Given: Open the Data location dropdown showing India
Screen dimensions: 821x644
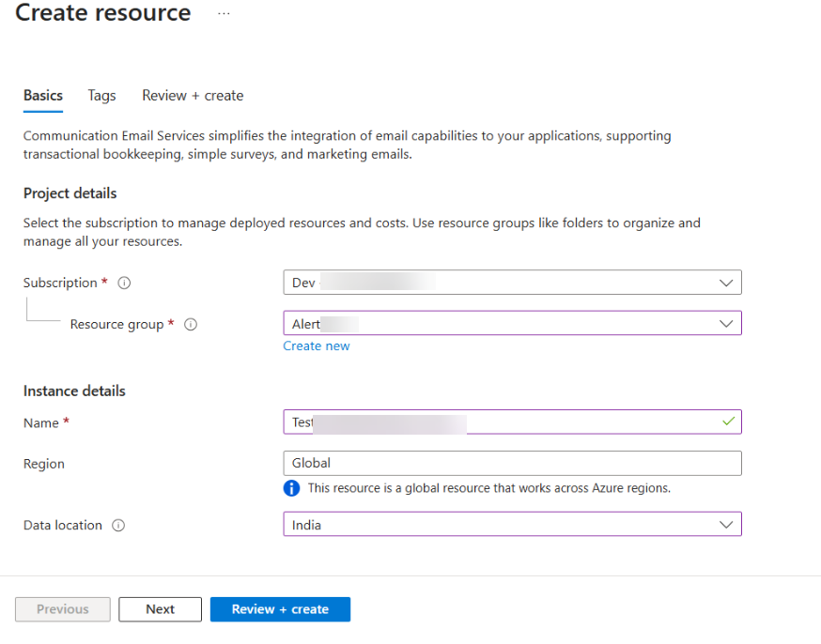Looking at the screenshot, I should 512,524.
